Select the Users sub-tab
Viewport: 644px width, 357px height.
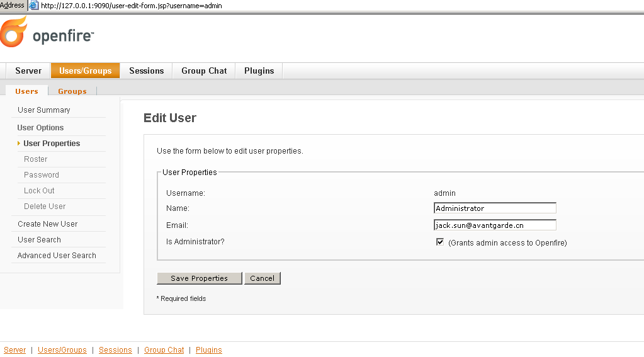tap(26, 91)
